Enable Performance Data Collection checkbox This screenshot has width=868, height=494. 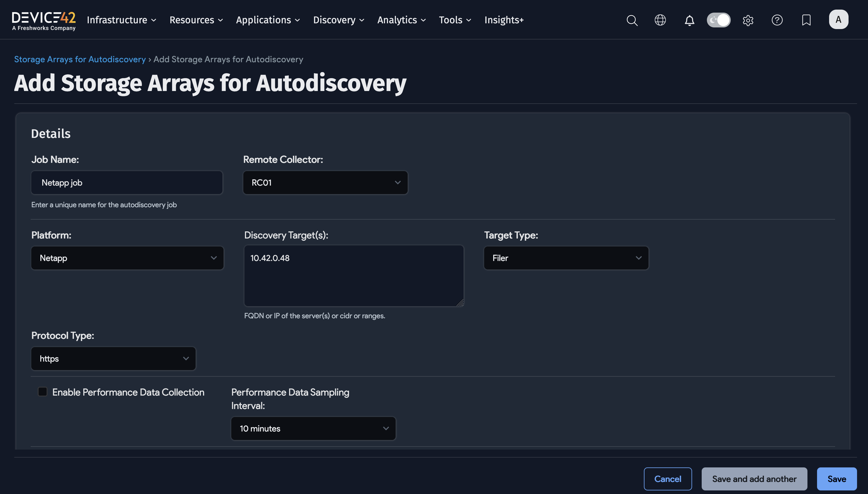pyautogui.click(x=43, y=391)
